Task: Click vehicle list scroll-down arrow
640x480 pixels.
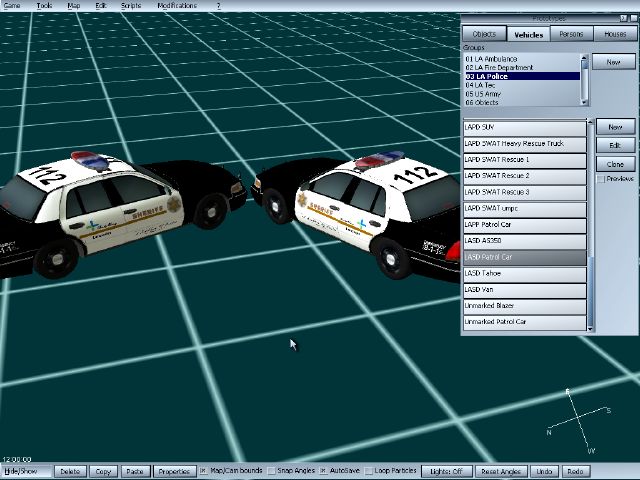Action: pyautogui.click(x=590, y=329)
